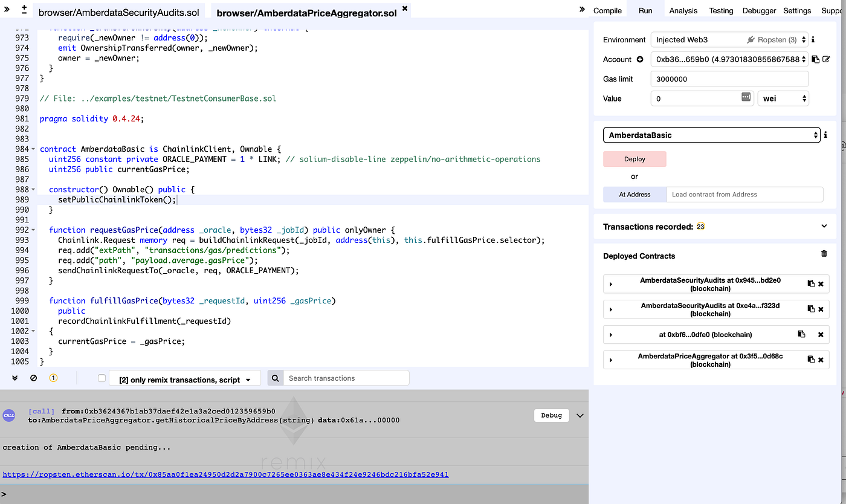Click the Value input field

(702, 98)
